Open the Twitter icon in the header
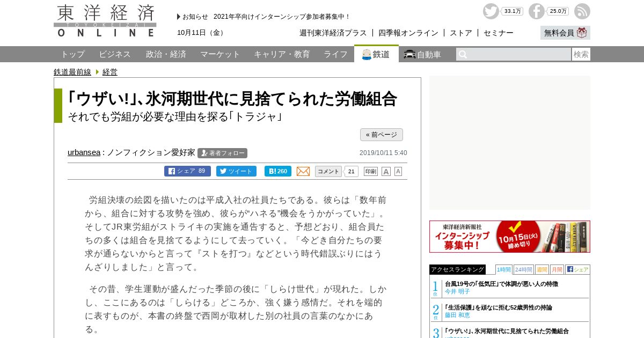Image resolution: width=644 pixels, height=338 pixels. (x=491, y=11)
